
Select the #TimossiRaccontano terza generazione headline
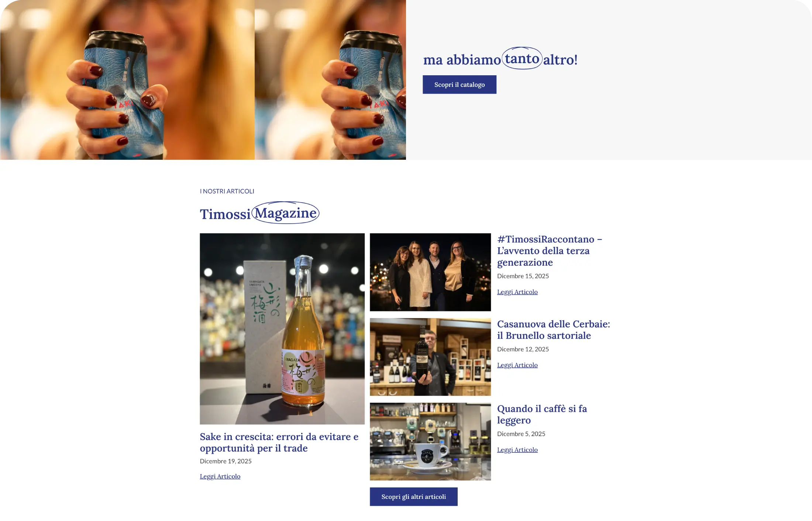click(550, 251)
